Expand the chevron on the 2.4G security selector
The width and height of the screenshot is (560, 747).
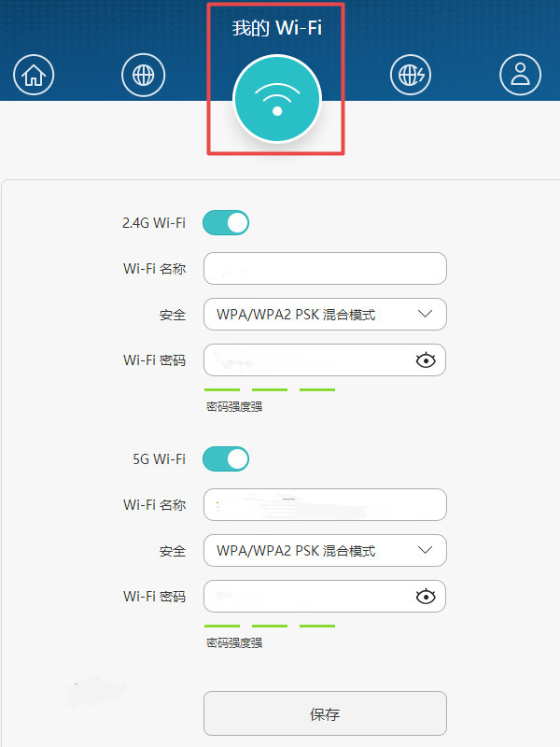427,314
